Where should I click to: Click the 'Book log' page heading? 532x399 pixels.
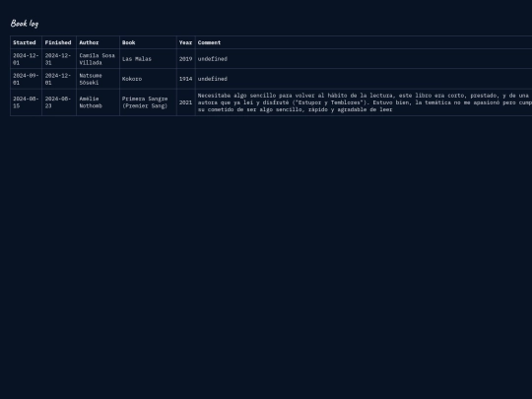pos(25,24)
